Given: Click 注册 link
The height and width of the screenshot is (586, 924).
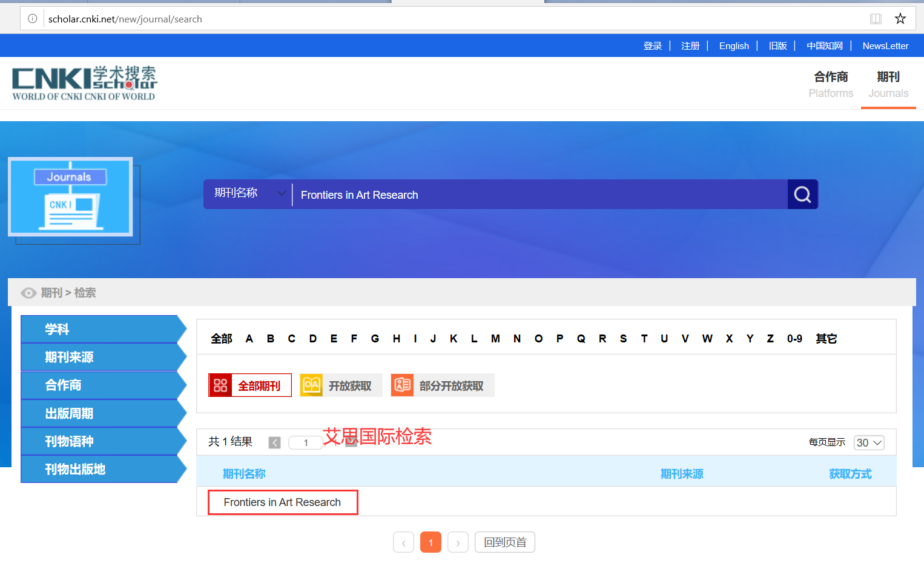Looking at the screenshot, I should 690,45.
